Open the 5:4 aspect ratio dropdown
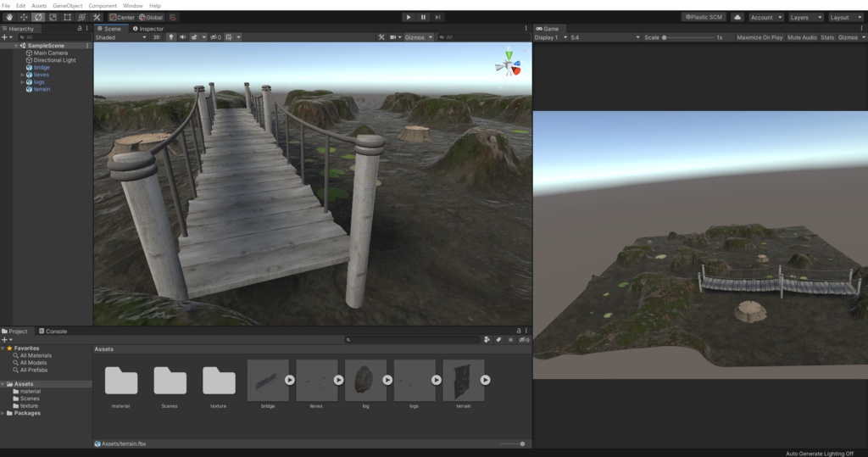The height and width of the screenshot is (457, 868). (605, 37)
